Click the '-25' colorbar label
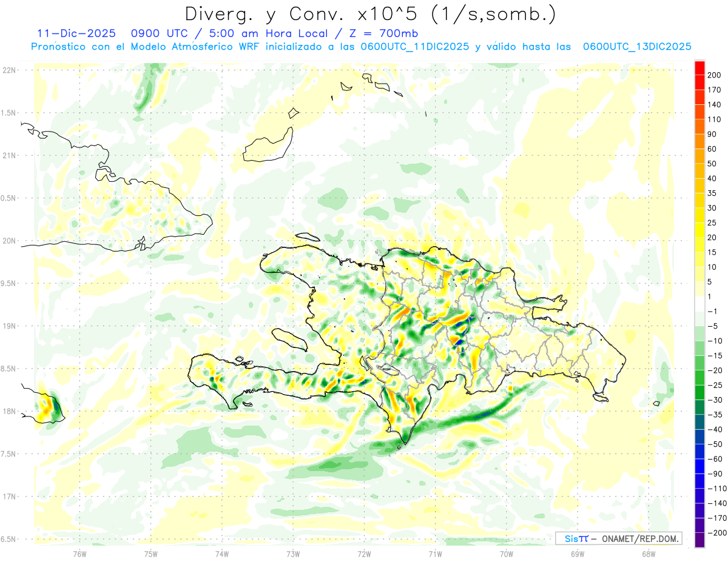This screenshot has height=562, width=728. 714,385
